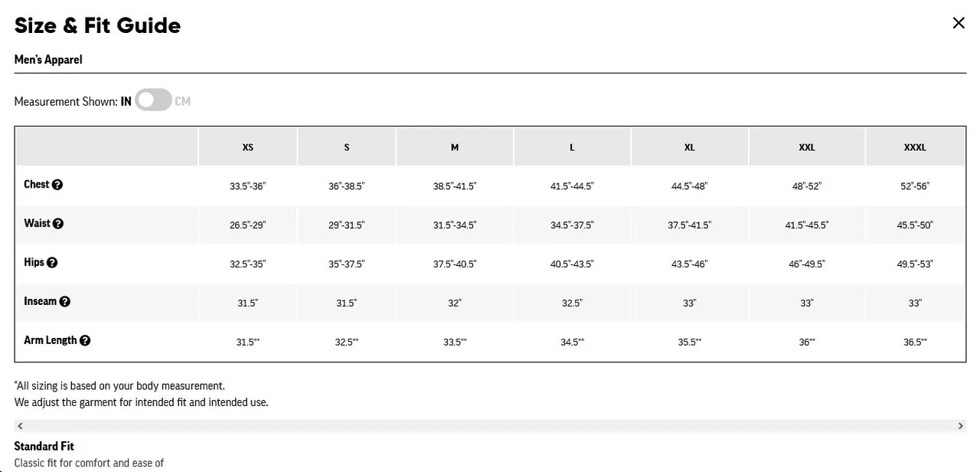The image size is (980, 472).
Task: Click the horizontal scrollbar track
Action: 490,426
